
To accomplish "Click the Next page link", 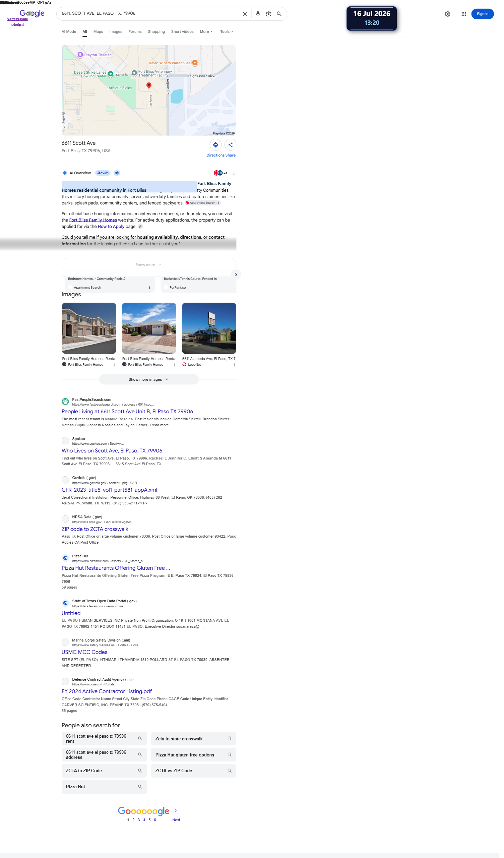I will (x=178, y=827).
